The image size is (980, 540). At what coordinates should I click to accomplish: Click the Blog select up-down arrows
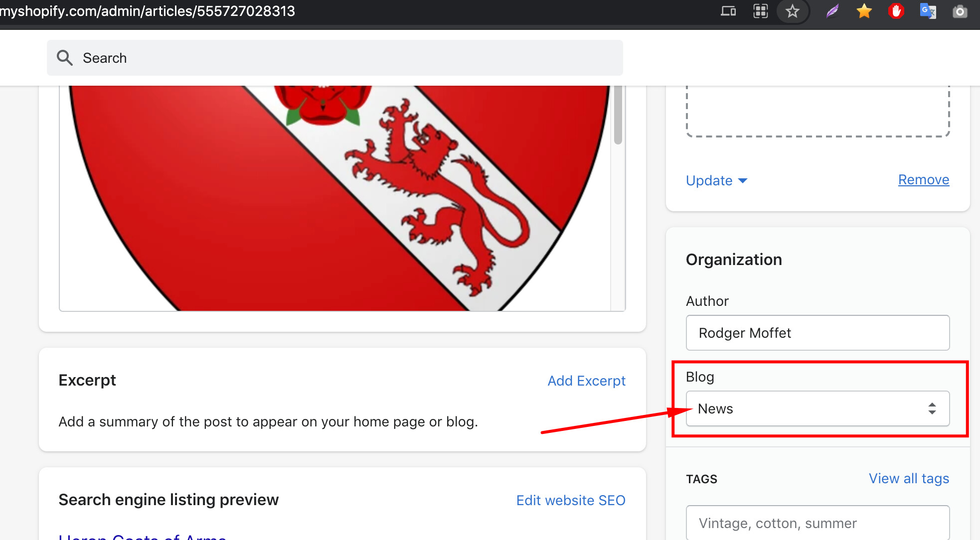click(932, 408)
